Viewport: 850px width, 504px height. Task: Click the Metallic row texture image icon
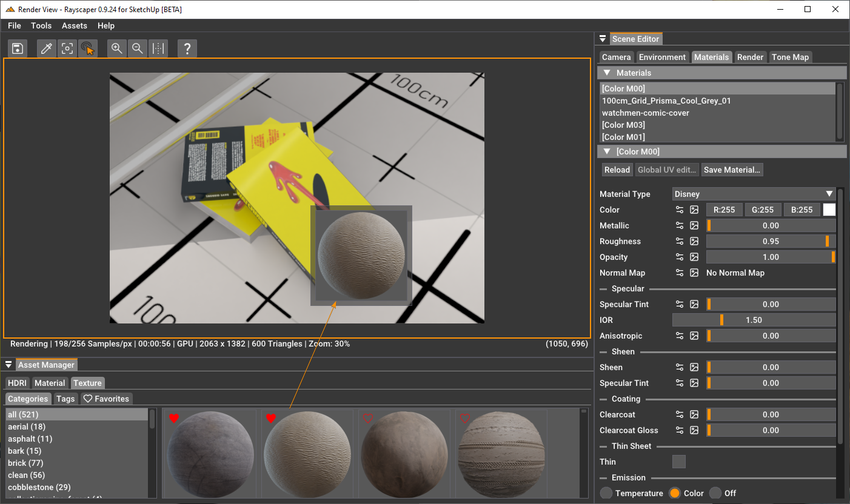694,225
